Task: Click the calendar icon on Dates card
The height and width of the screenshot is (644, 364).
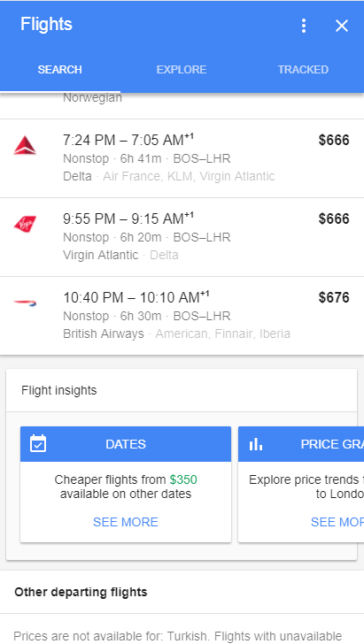Action: 38,443
